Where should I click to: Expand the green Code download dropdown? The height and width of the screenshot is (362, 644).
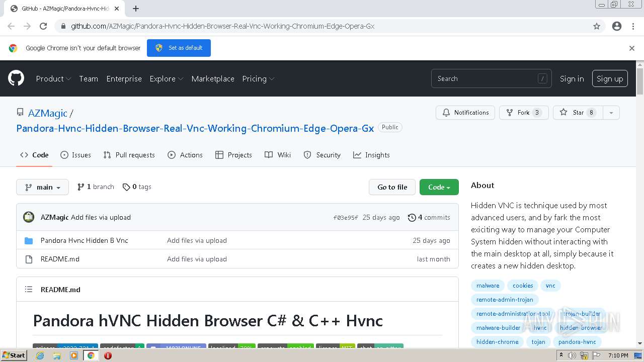439,187
